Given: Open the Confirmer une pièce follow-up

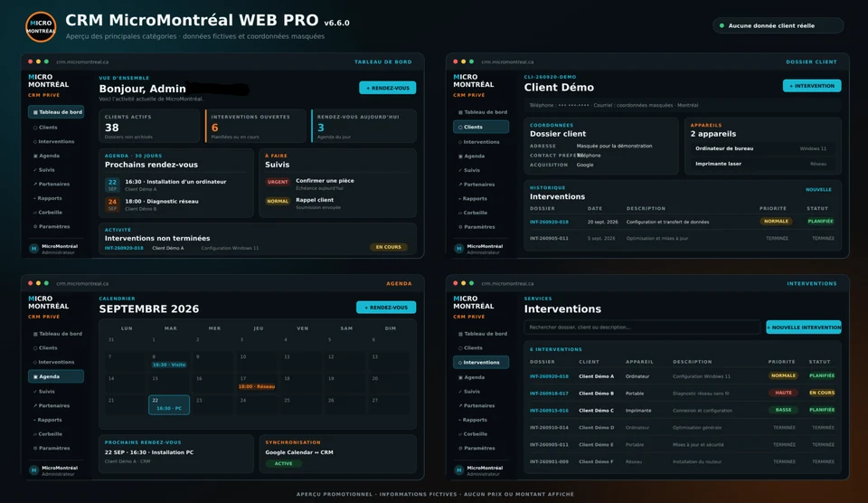Looking at the screenshot, I should coord(325,181).
